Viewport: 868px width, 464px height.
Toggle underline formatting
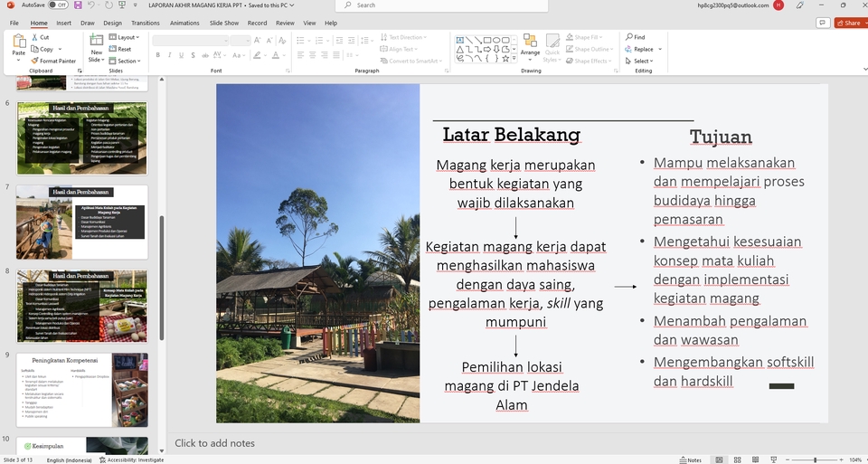pos(181,55)
